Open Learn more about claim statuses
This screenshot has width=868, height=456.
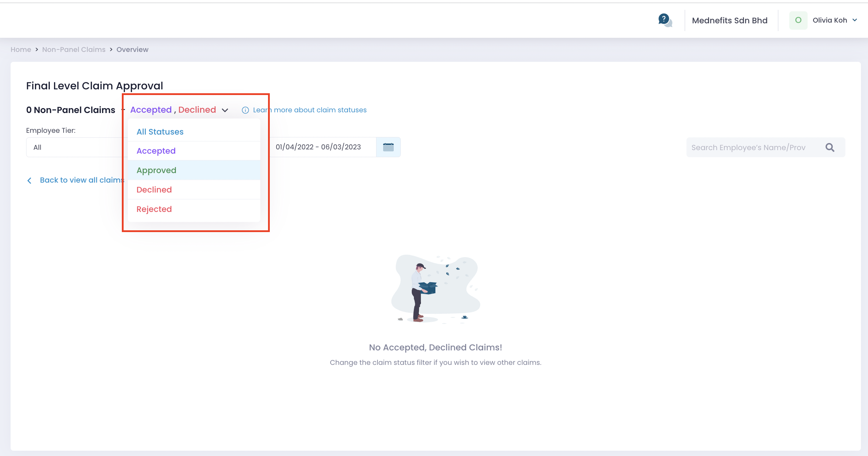310,110
